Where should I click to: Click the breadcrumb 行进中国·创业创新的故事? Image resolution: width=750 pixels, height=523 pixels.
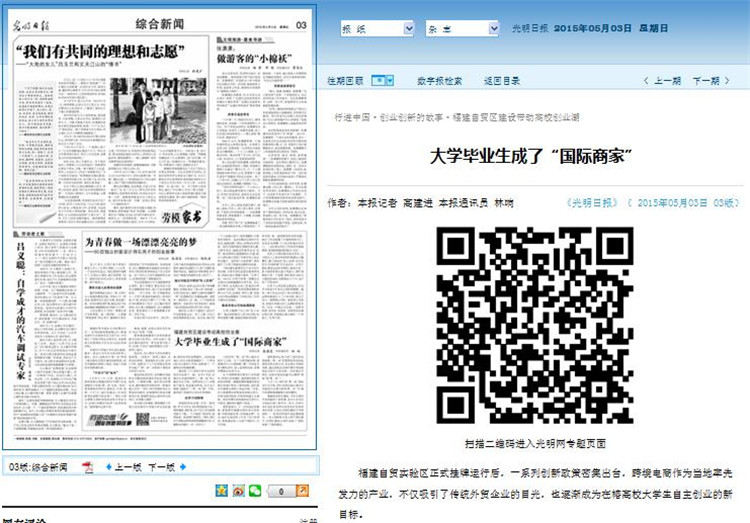pyautogui.click(x=389, y=117)
